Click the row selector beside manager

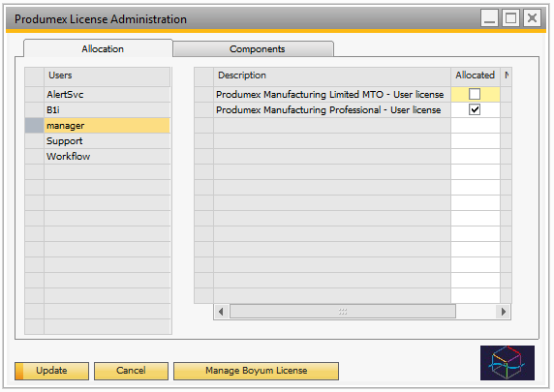34,126
